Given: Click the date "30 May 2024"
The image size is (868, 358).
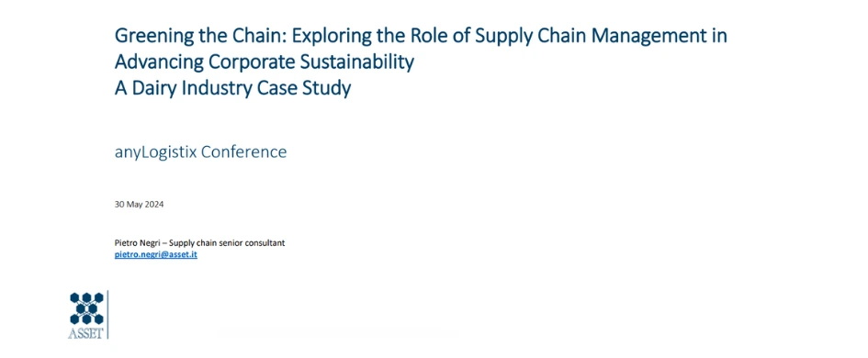Looking at the screenshot, I should point(139,204).
